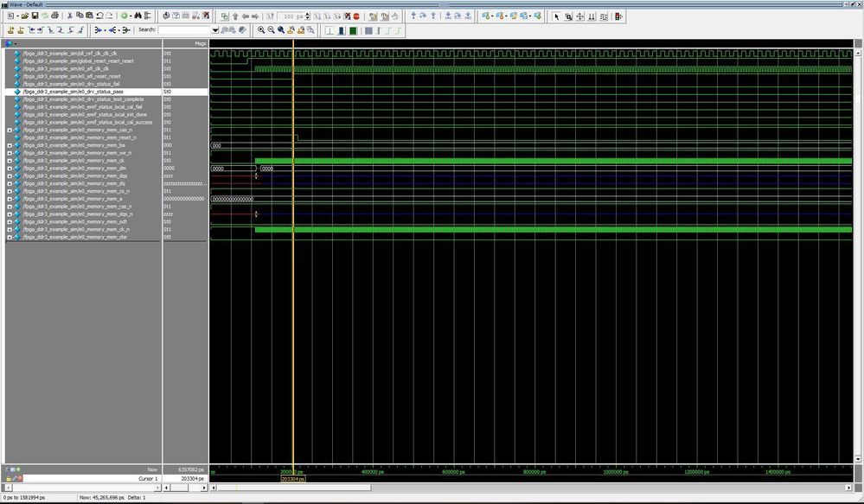This screenshot has height=504, width=864.
Task: Open the Search field dropdown arrow
Action: [215, 30]
